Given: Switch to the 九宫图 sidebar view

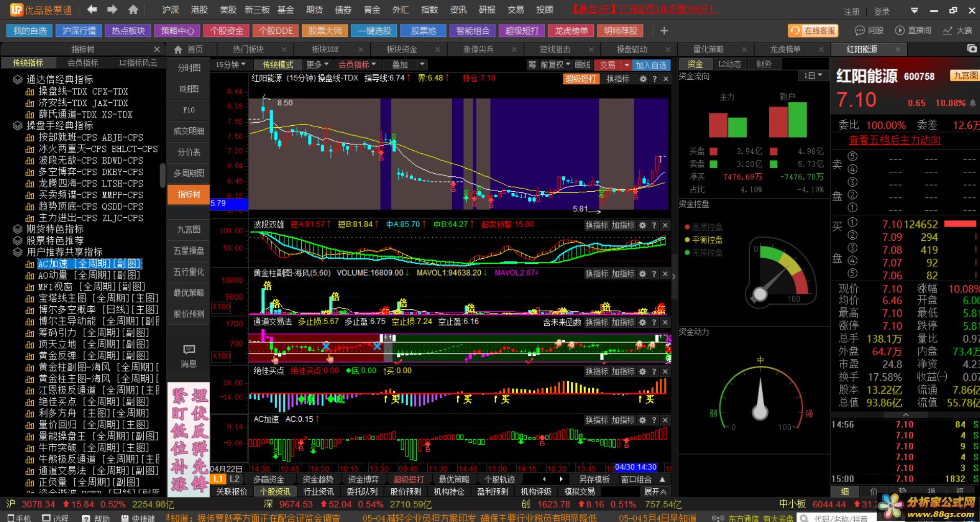Looking at the screenshot, I should tap(189, 230).
